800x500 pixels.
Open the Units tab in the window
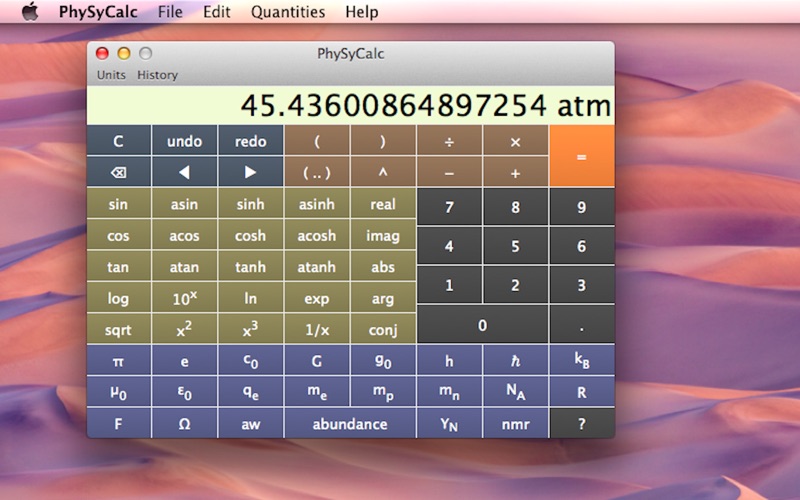111,75
